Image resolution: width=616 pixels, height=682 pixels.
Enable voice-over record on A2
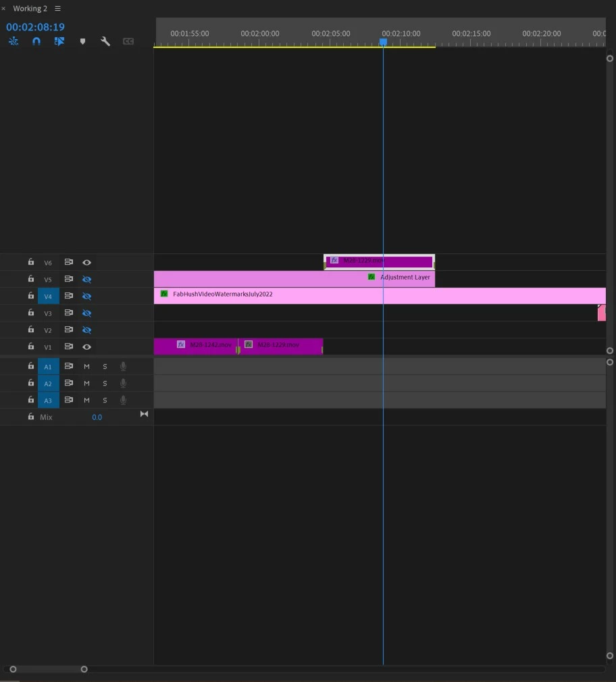pyautogui.click(x=123, y=384)
